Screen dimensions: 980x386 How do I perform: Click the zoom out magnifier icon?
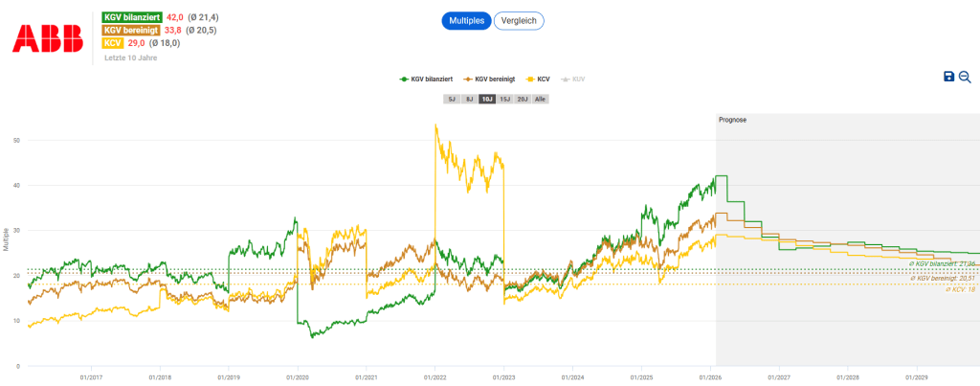click(x=965, y=77)
